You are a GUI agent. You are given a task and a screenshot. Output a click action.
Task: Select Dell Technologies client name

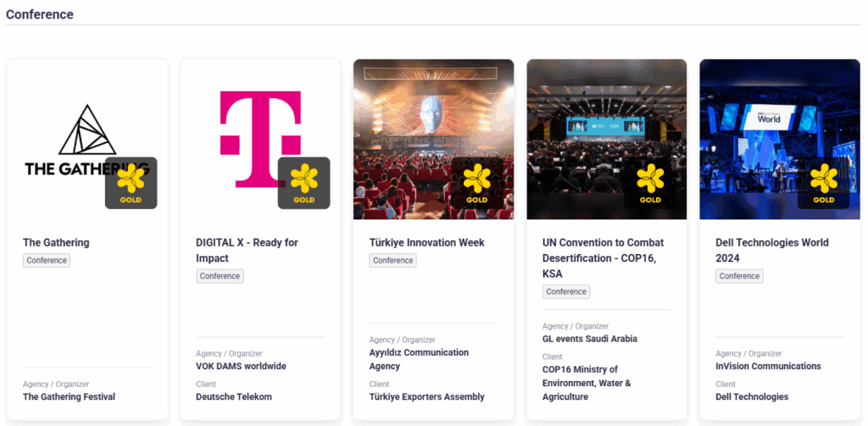(752, 396)
